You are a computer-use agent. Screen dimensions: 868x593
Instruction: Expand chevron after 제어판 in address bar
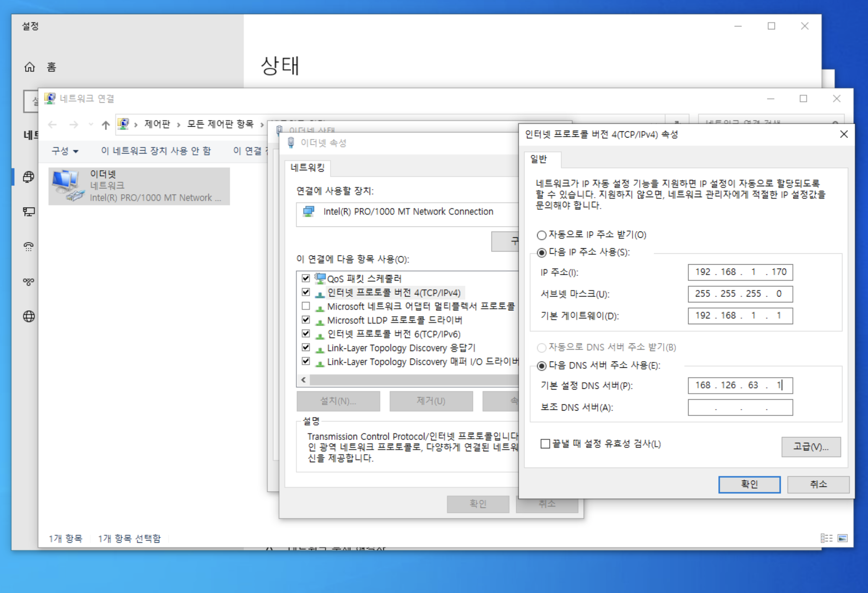coord(179,125)
